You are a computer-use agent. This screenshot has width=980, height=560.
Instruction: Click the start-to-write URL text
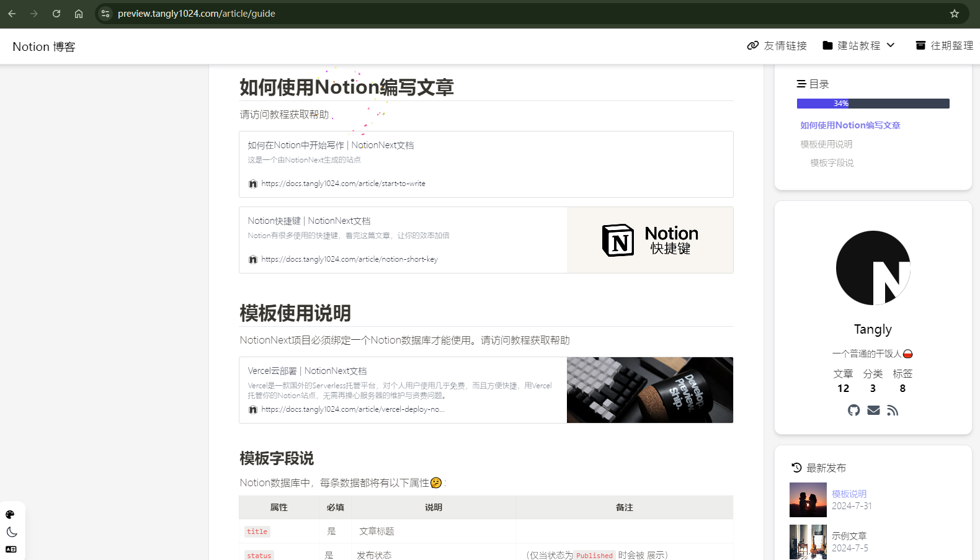pyautogui.click(x=343, y=184)
